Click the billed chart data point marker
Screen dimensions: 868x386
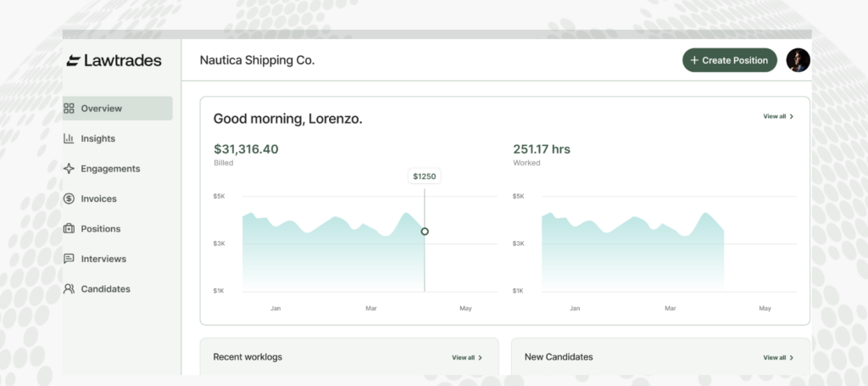click(425, 231)
